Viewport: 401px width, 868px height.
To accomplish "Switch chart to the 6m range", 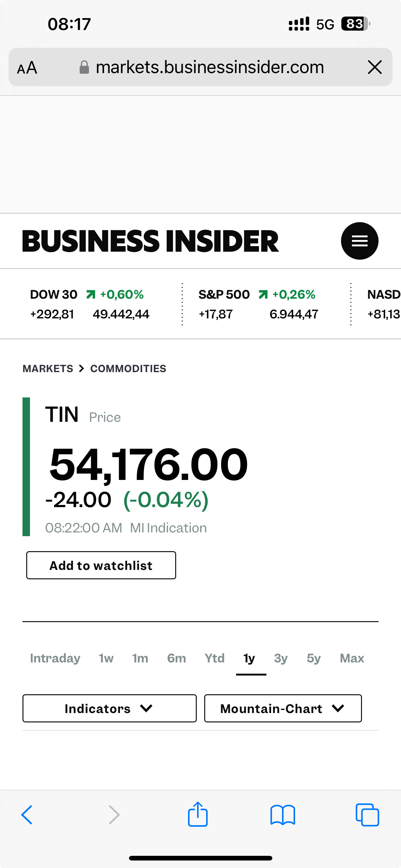I will click(176, 658).
